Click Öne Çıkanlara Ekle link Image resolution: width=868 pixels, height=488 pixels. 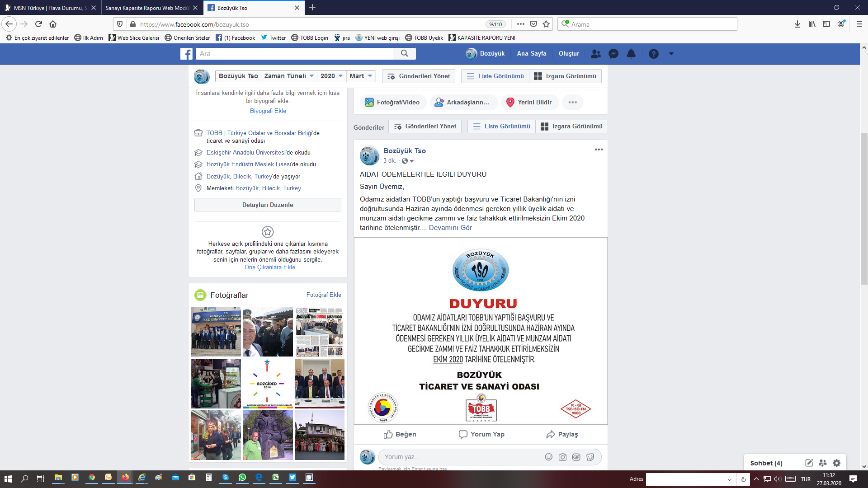pyautogui.click(x=270, y=267)
